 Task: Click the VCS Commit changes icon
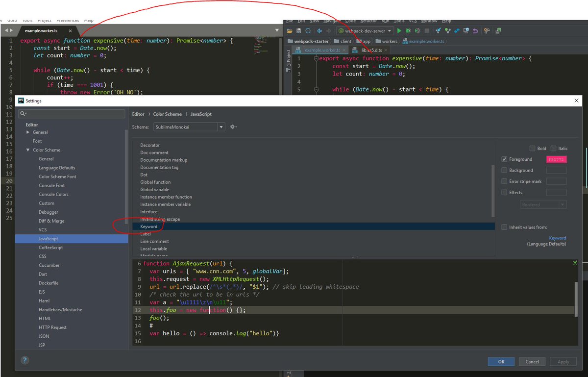[x=448, y=31]
